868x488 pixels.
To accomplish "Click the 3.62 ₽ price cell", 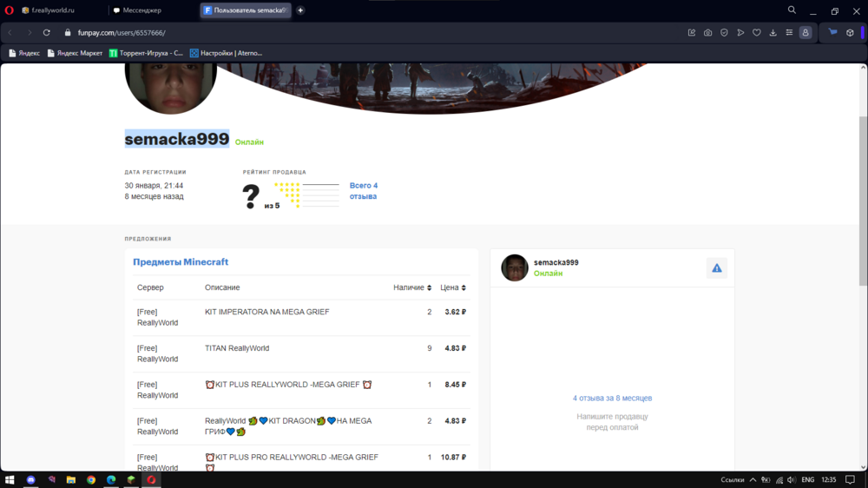I will point(455,312).
